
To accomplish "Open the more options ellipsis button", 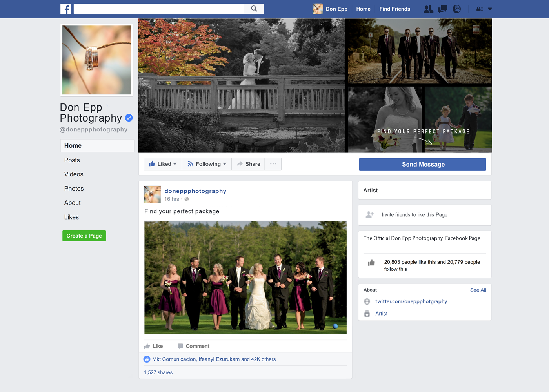I will 273,164.
